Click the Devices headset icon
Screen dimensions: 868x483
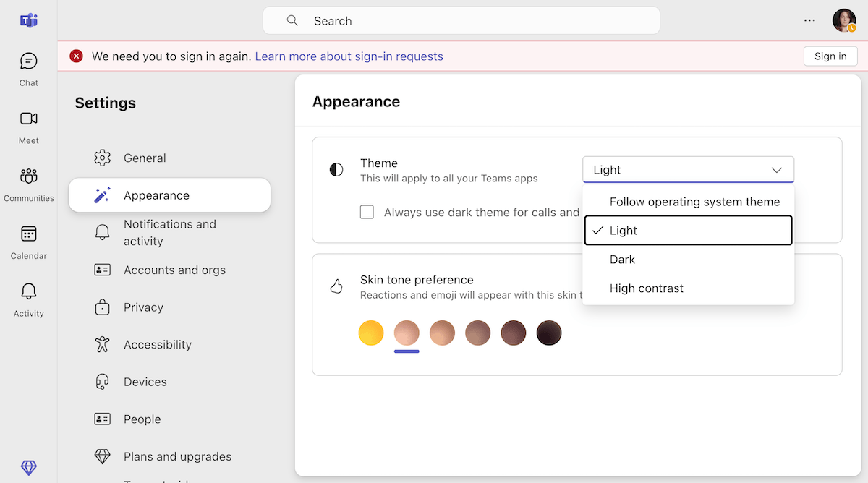pyautogui.click(x=103, y=382)
